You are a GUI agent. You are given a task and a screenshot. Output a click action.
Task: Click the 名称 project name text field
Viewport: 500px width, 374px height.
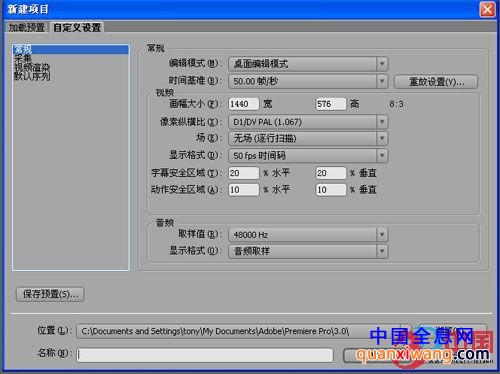205,355
